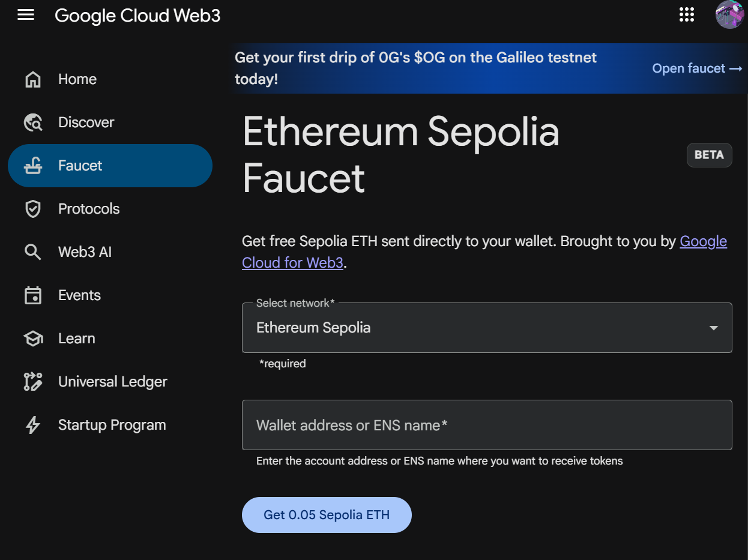This screenshot has height=560, width=748.
Task: Open the Google apps grid
Action: click(686, 15)
